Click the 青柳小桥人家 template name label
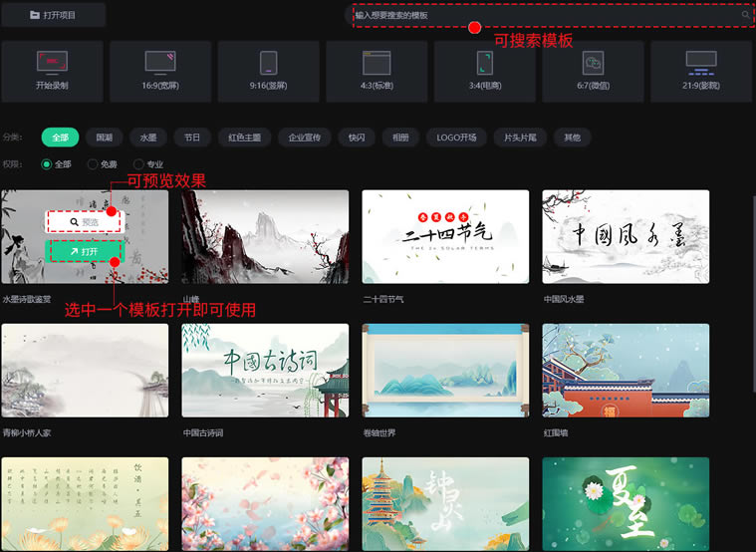This screenshot has width=756, height=552. (27, 432)
